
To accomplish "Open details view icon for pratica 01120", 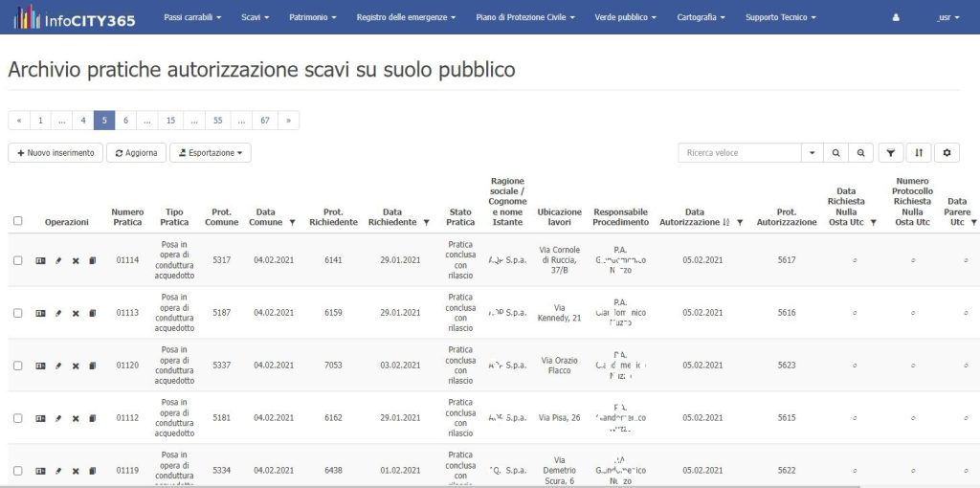I will click(x=40, y=366).
